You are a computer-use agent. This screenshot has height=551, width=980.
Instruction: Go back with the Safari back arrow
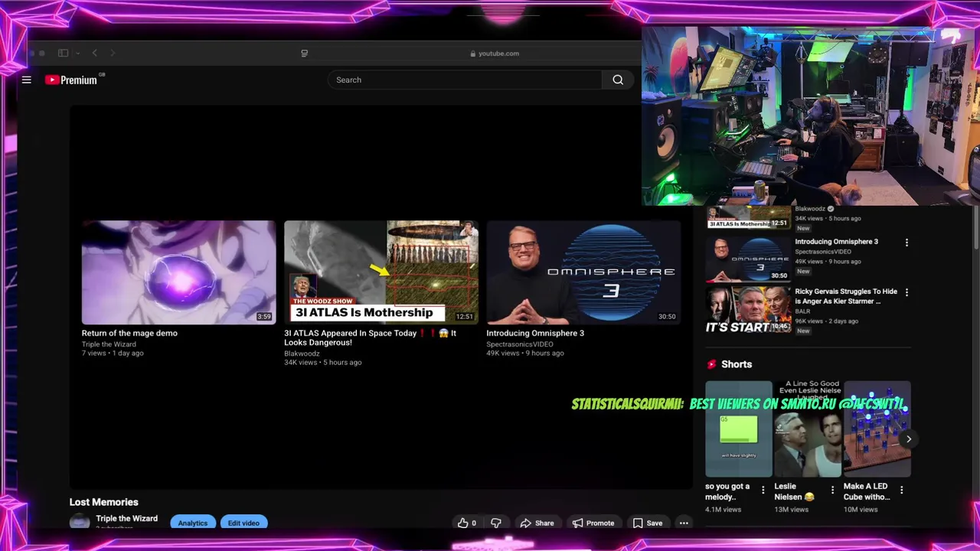click(x=94, y=53)
